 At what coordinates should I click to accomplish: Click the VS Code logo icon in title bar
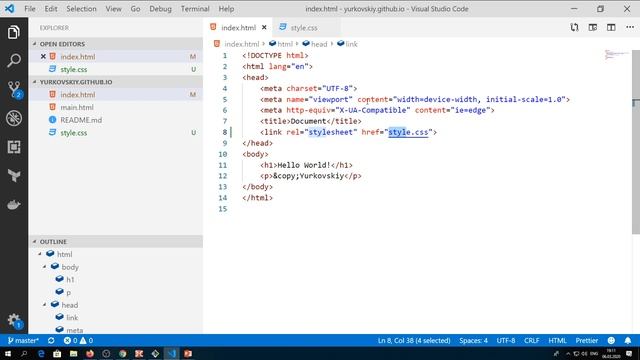9,9
